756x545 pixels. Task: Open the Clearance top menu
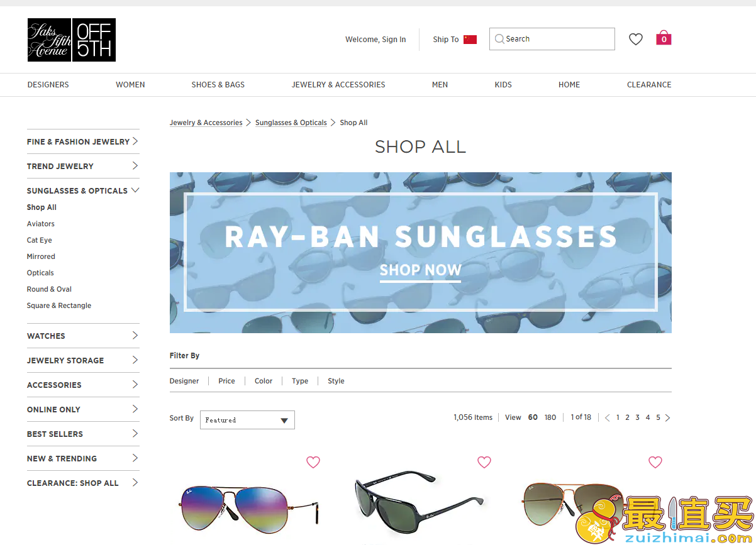649,85
